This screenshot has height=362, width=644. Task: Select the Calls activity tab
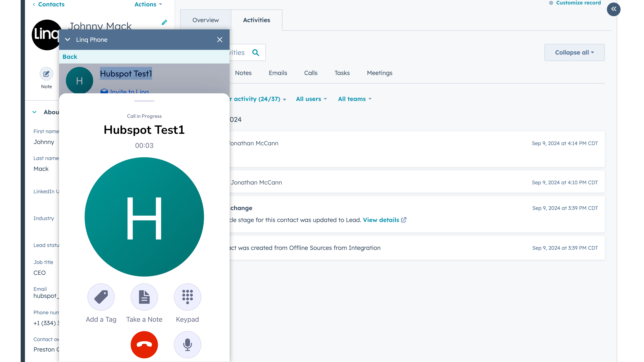click(x=311, y=73)
